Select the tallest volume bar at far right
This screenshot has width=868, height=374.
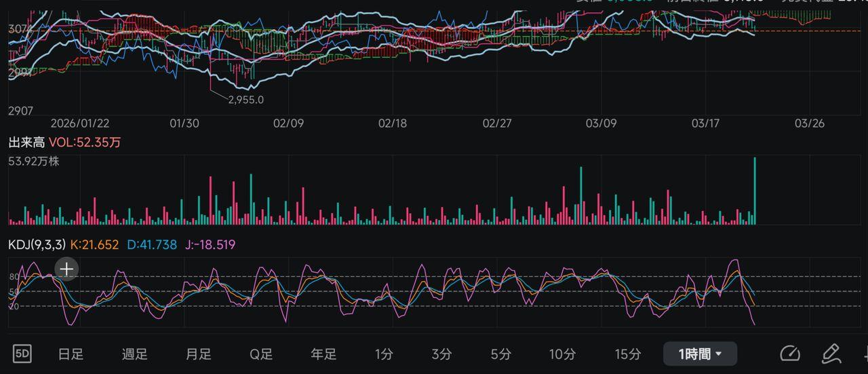754,191
